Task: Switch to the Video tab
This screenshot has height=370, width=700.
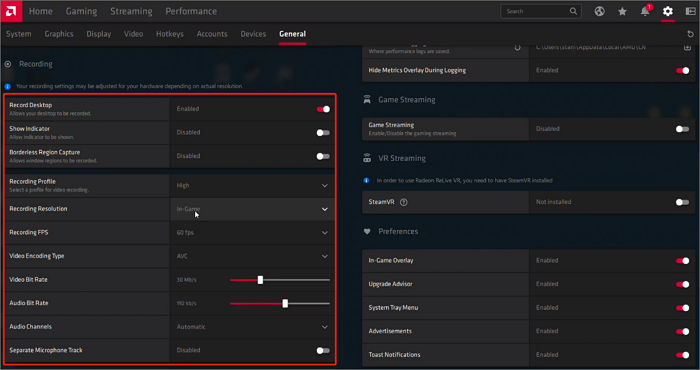Action: point(133,34)
